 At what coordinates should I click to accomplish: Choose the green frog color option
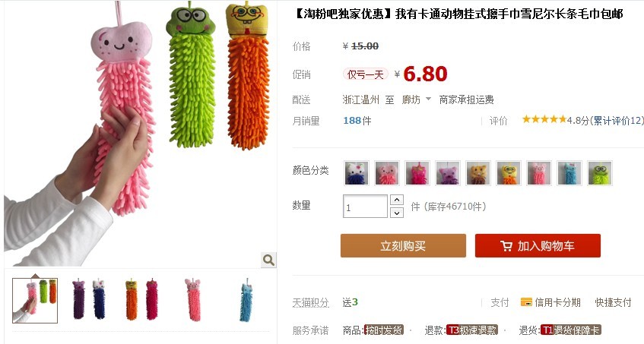click(x=600, y=173)
